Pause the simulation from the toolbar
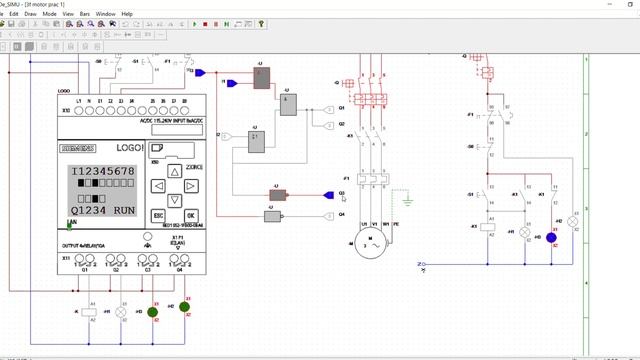640x360 pixels. (216, 24)
